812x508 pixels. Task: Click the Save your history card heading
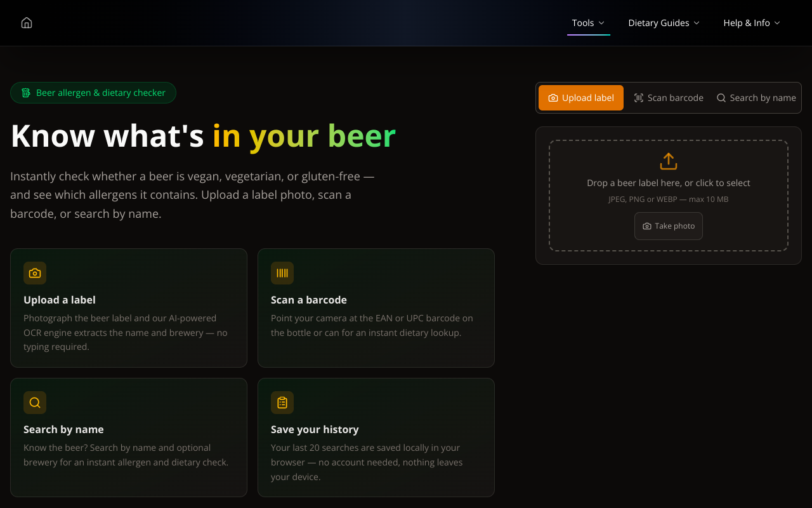pyautogui.click(x=315, y=429)
